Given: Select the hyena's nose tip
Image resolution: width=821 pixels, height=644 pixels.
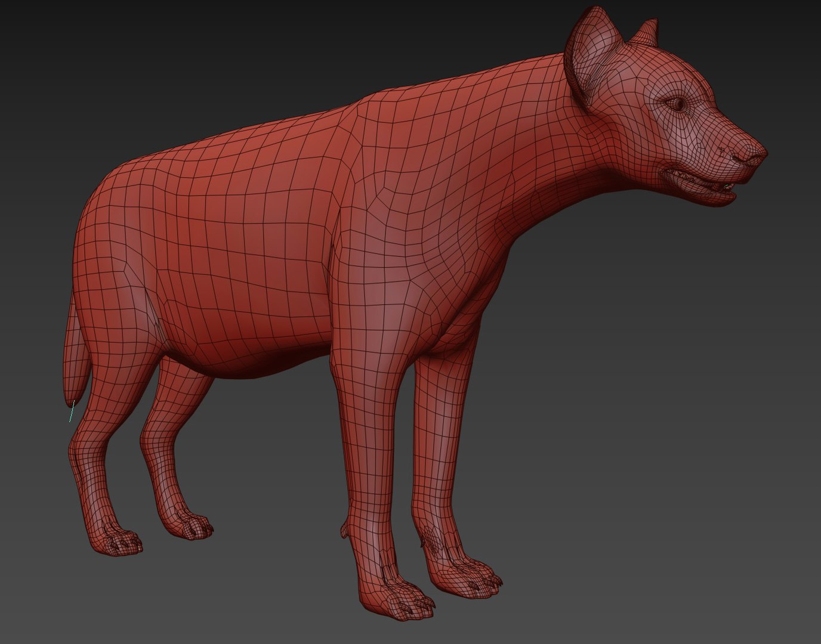Looking at the screenshot, I should coord(752,154).
